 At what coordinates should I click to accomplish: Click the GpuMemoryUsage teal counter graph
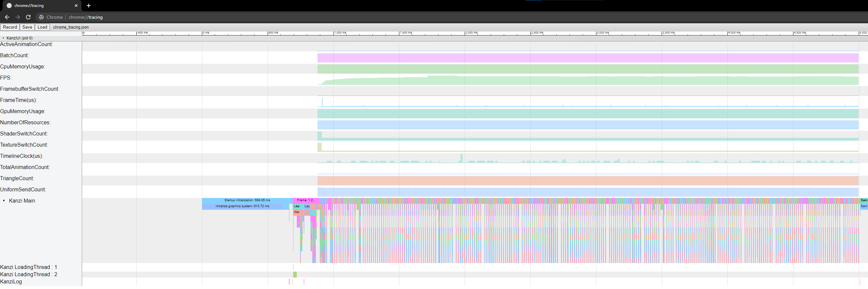pyautogui.click(x=588, y=114)
